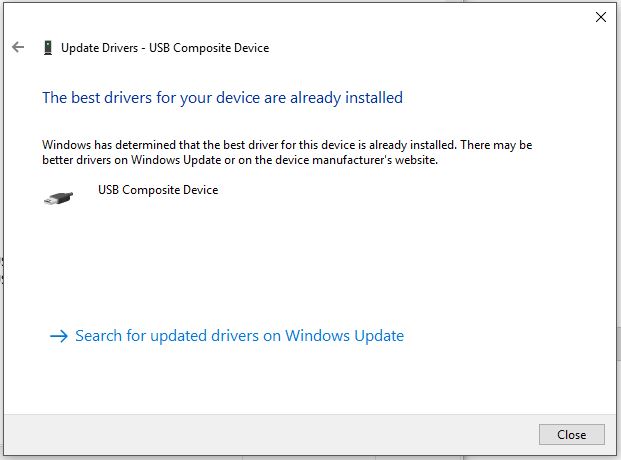The width and height of the screenshot is (621, 460).
Task: Click the USB connector plug icon
Action: (x=59, y=198)
